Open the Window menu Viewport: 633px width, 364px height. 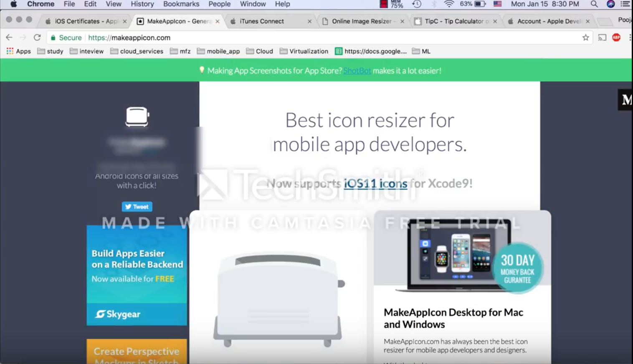253,4
